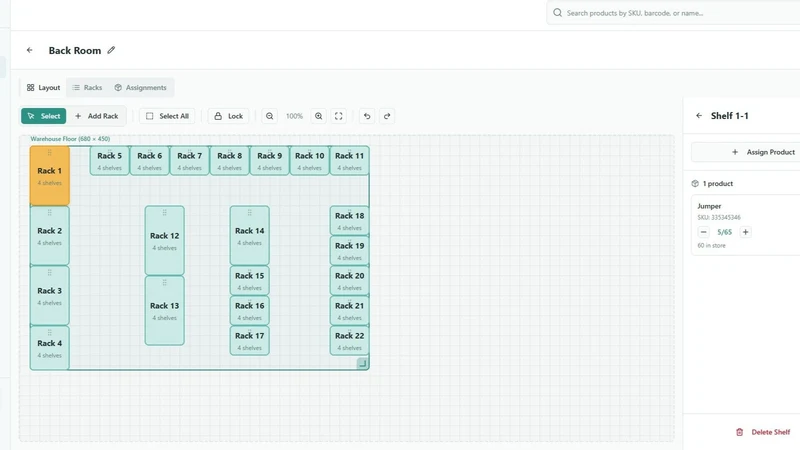Click the warehouse floor resize handle
800x450 pixels.
(x=362, y=363)
